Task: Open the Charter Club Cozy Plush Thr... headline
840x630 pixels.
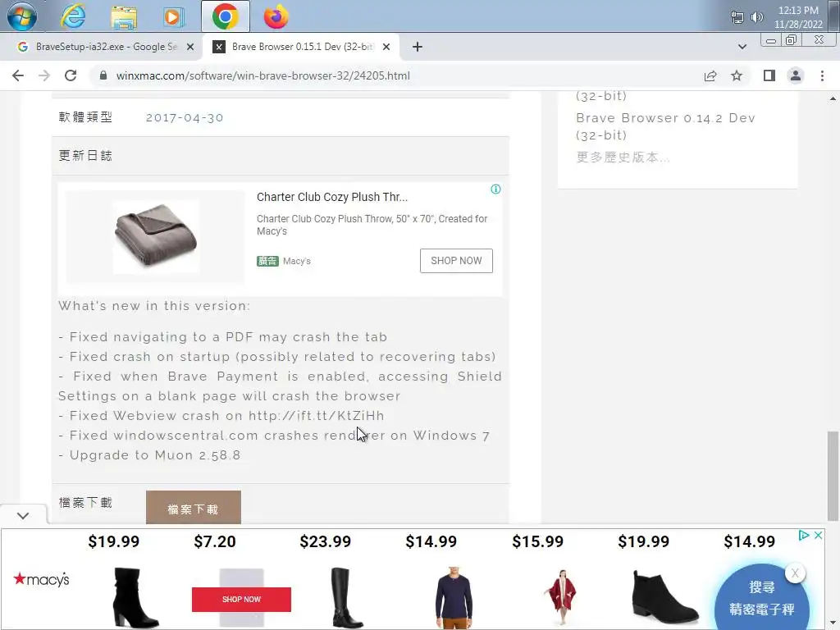Action: click(x=332, y=197)
